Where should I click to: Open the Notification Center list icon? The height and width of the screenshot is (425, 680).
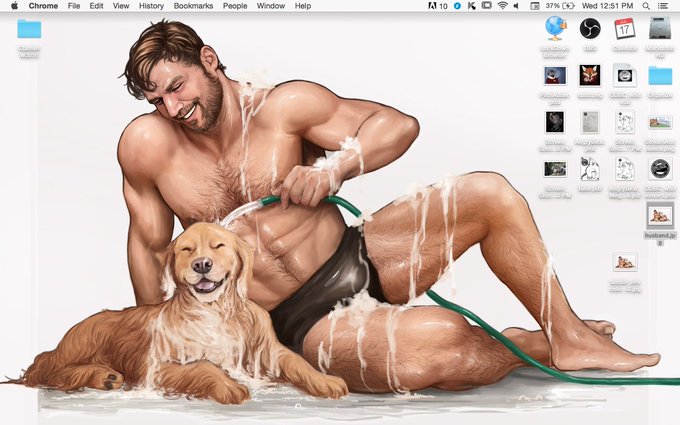coord(663,6)
